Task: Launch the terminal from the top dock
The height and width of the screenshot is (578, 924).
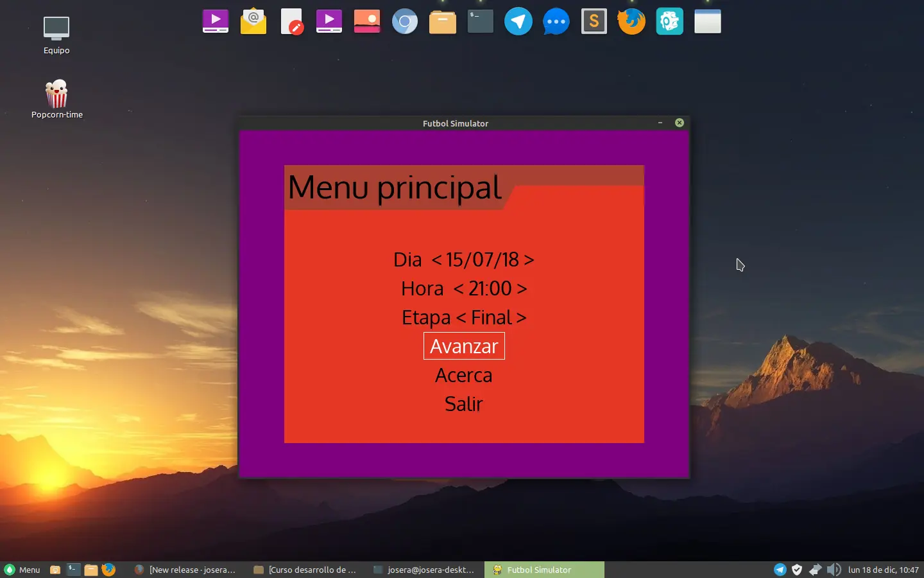Action: point(481,21)
